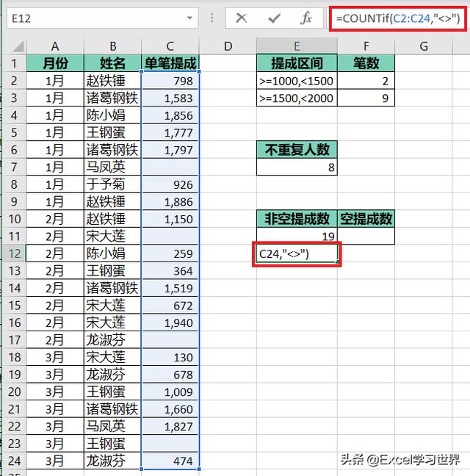
Task: Click the 单笔提成 header cell
Action: (170, 63)
